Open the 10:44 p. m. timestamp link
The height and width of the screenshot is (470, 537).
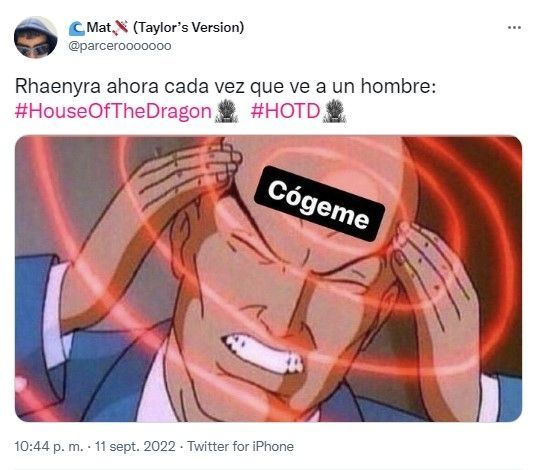click(49, 446)
